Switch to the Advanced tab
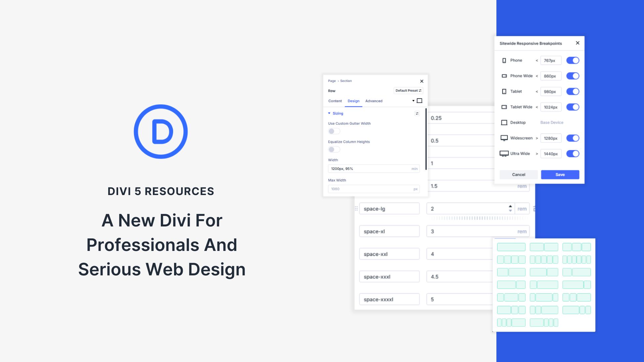 click(x=374, y=101)
